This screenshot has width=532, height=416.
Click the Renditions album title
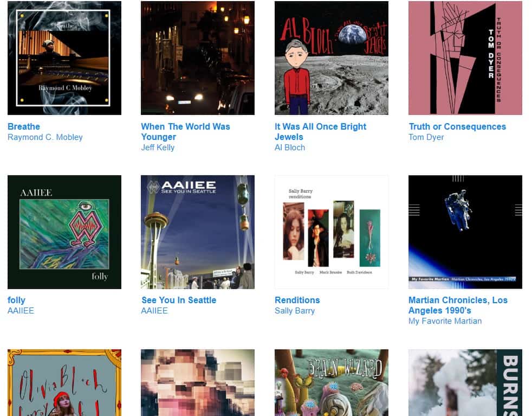coord(297,300)
